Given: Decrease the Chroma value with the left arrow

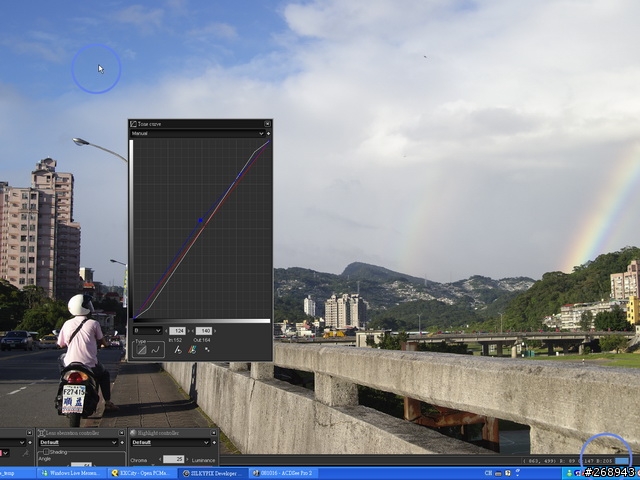Looking at the screenshot, I should 160,460.
